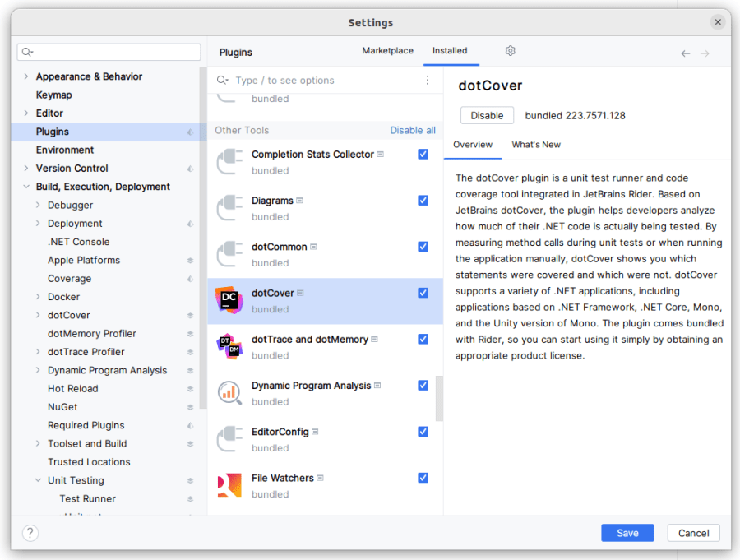The width and height of the screenshot is (740, 560).
Task: Expand the dotTrace Profiler node
Action: click(x=38, y=352)
